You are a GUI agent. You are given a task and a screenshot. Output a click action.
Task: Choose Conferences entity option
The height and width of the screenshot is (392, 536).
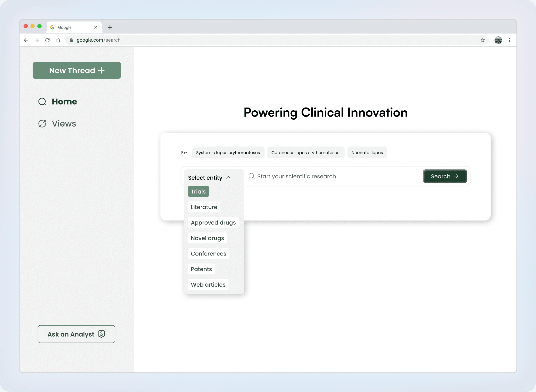(x=208, y=254)
